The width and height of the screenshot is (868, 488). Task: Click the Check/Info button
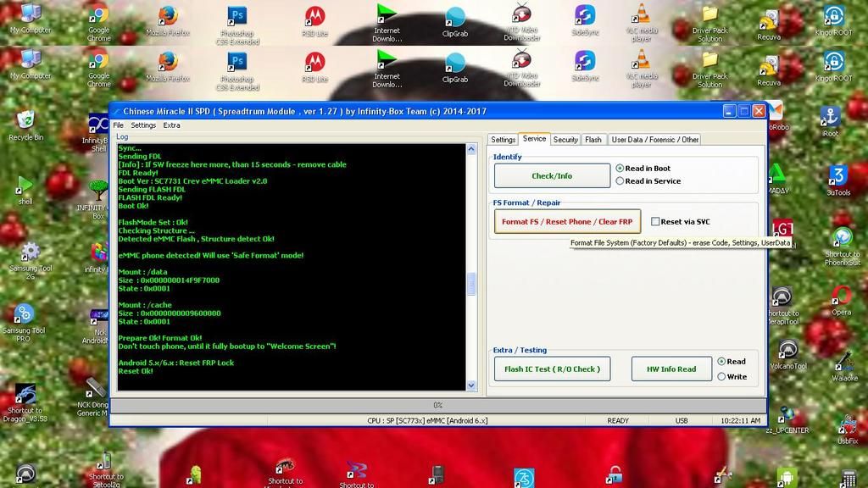pos(552,175)
